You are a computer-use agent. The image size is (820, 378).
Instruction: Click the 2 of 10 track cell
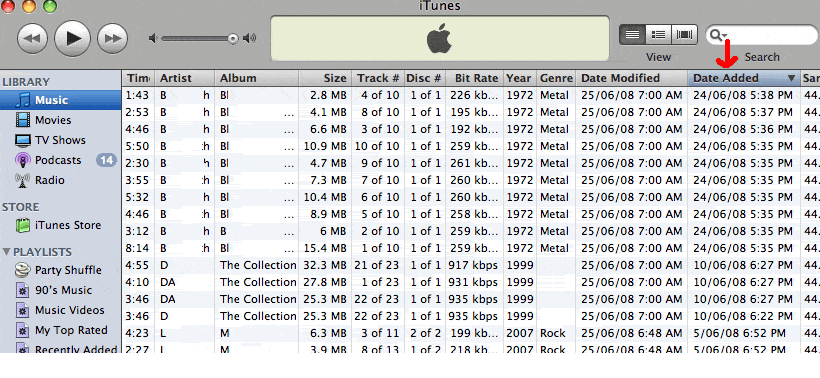point(380,231)
